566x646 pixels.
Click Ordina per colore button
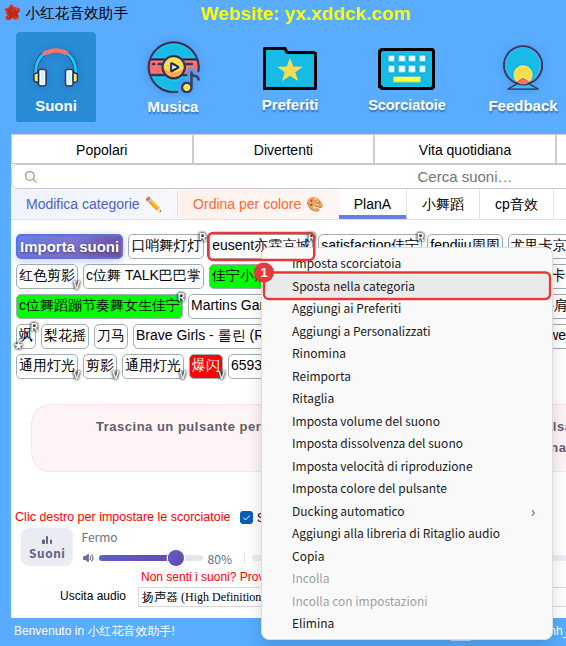[x=258, y=204]
